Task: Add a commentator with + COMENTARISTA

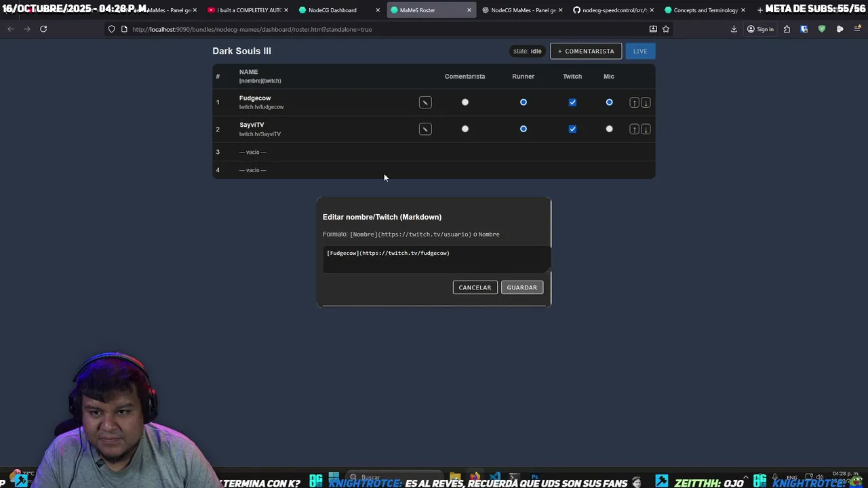Action: tap(586, 51)
